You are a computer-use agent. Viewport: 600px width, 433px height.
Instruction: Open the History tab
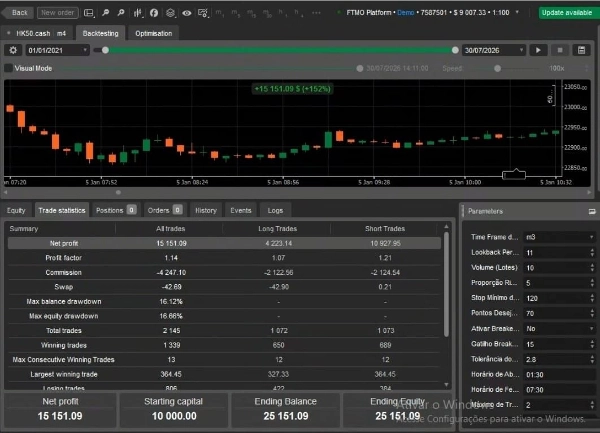tap(206, 210)
